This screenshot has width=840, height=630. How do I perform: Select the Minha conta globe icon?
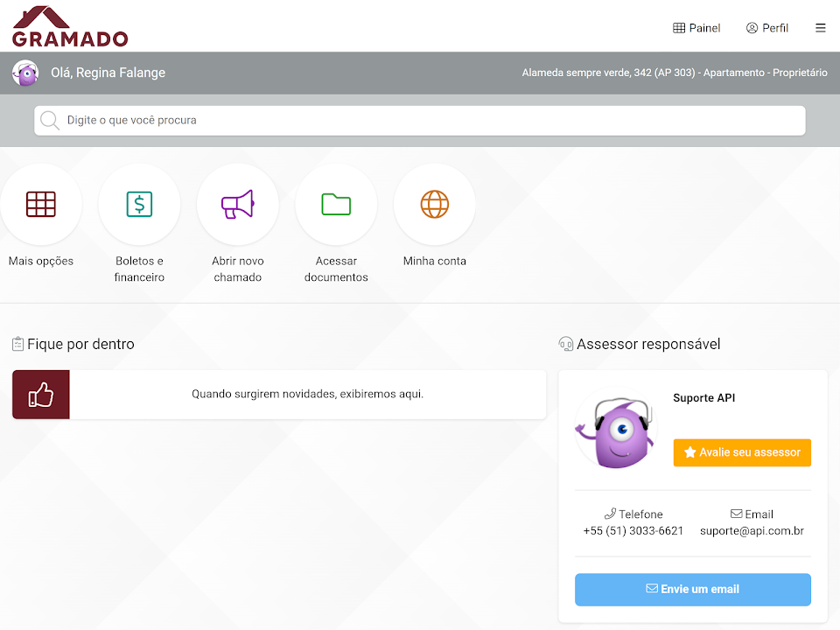(435, 205)
